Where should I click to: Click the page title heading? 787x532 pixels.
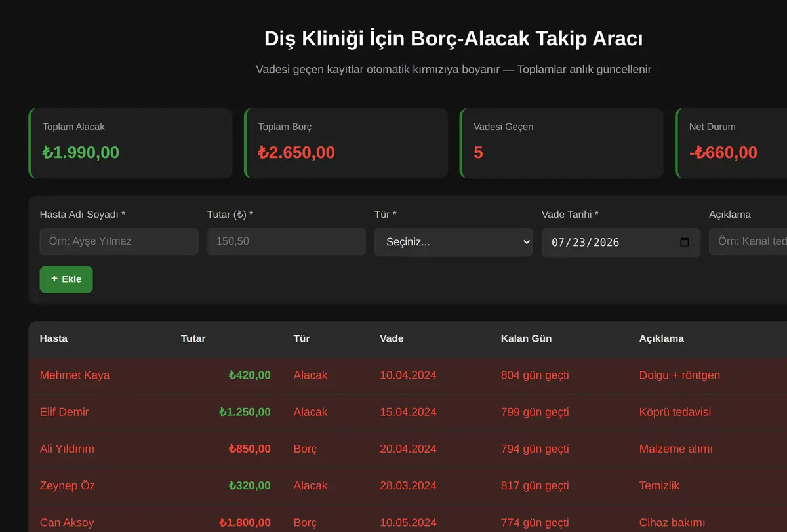tap(453, 39)
